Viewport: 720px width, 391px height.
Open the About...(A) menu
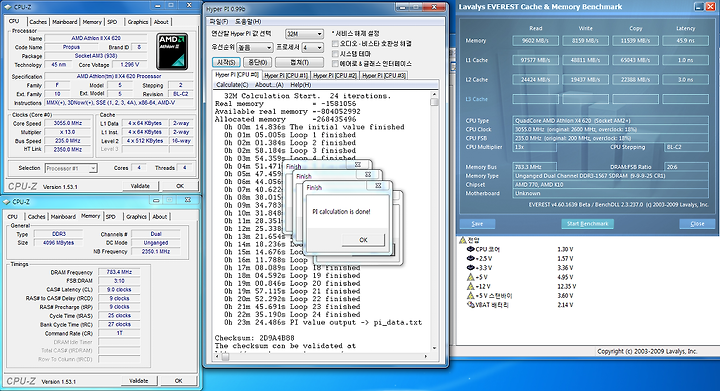point(269,85)
